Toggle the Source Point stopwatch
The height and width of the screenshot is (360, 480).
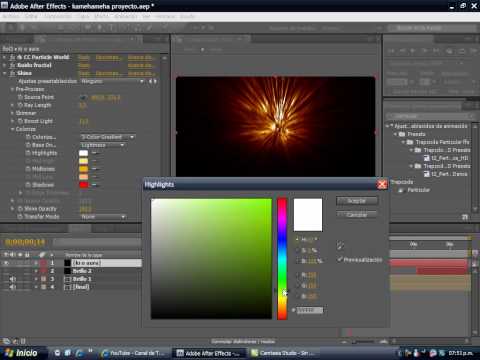[20, 97]
